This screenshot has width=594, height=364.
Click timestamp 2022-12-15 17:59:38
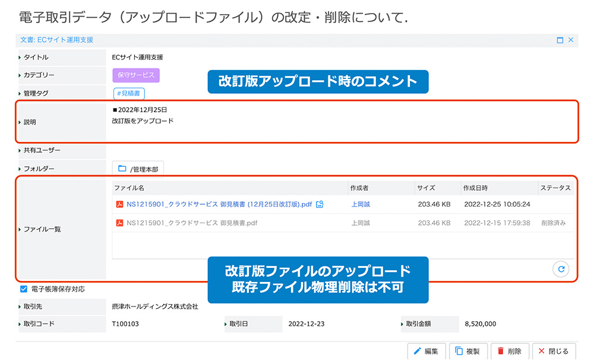497,223
